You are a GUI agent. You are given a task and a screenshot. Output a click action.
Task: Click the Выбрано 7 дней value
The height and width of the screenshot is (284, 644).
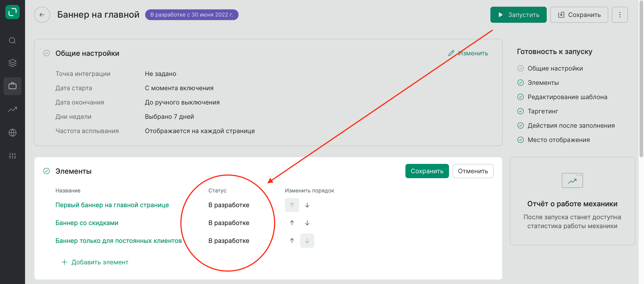coord(169,117)
